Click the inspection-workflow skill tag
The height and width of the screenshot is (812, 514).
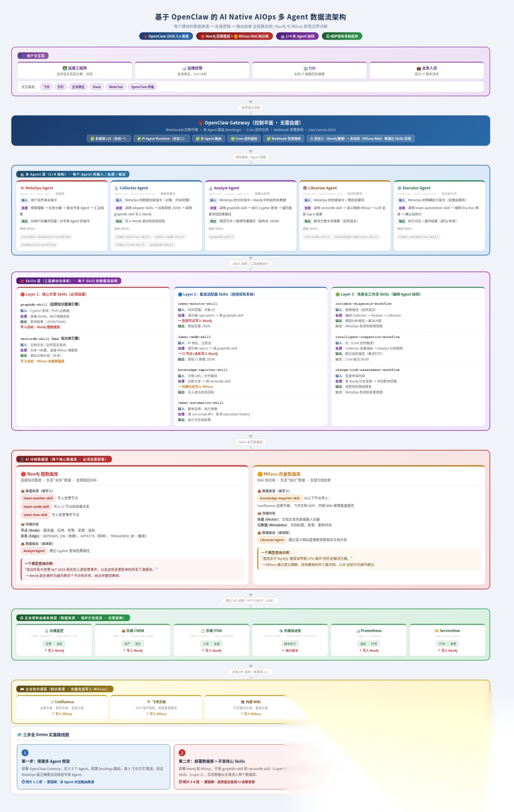pyautogui.click(x=39, y=245)
